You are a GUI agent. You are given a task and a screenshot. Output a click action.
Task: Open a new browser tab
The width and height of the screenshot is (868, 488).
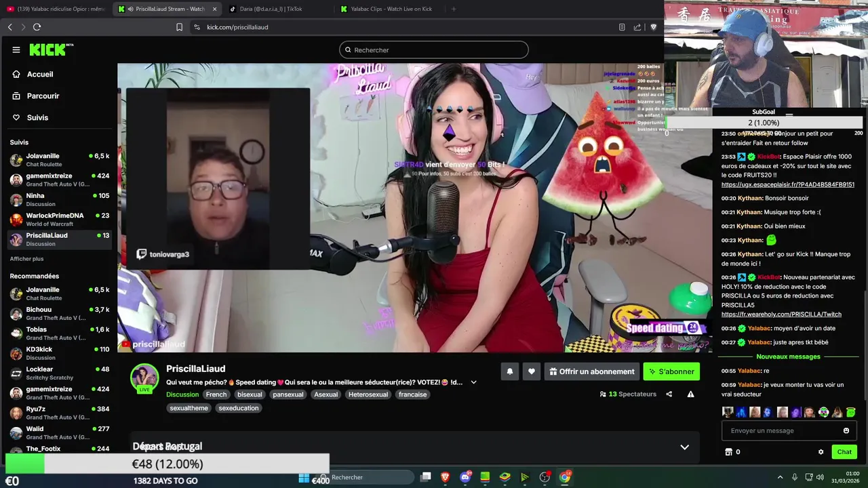coord(454,9)
